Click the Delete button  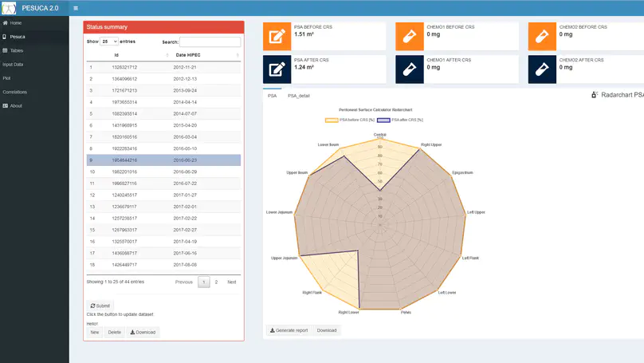point(114,332)
